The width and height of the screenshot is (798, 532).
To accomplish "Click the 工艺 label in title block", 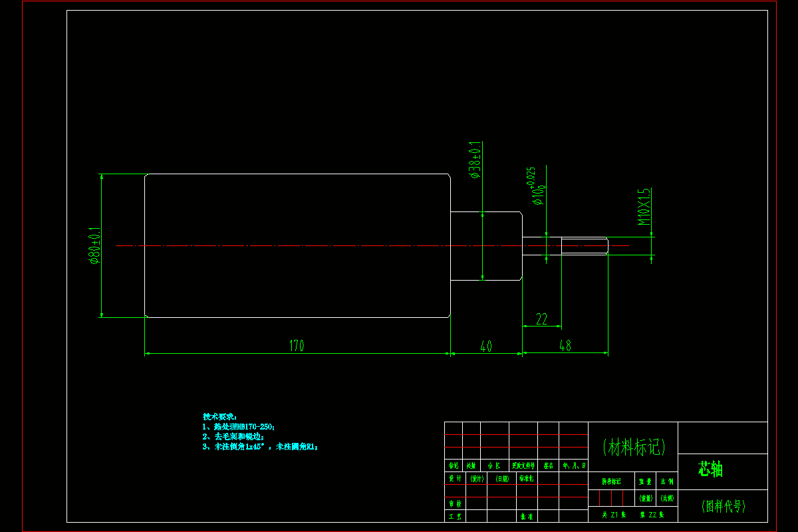I will 455,516.
